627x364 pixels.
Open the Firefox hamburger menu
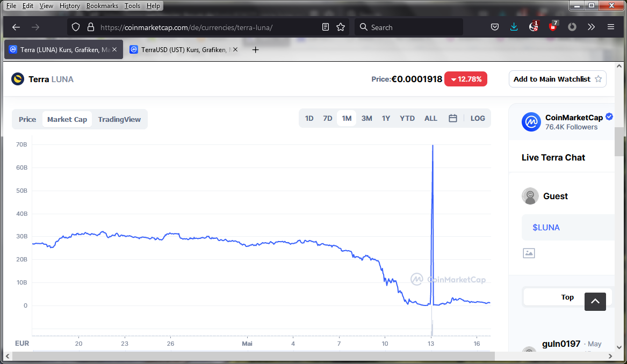pos(610,27)
